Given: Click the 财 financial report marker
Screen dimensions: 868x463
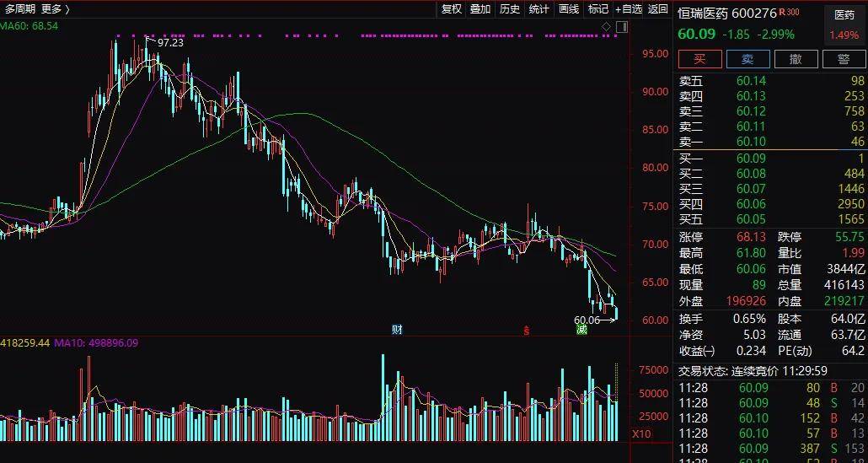Looking at the screenshot, I should click(x=397, y=329).
